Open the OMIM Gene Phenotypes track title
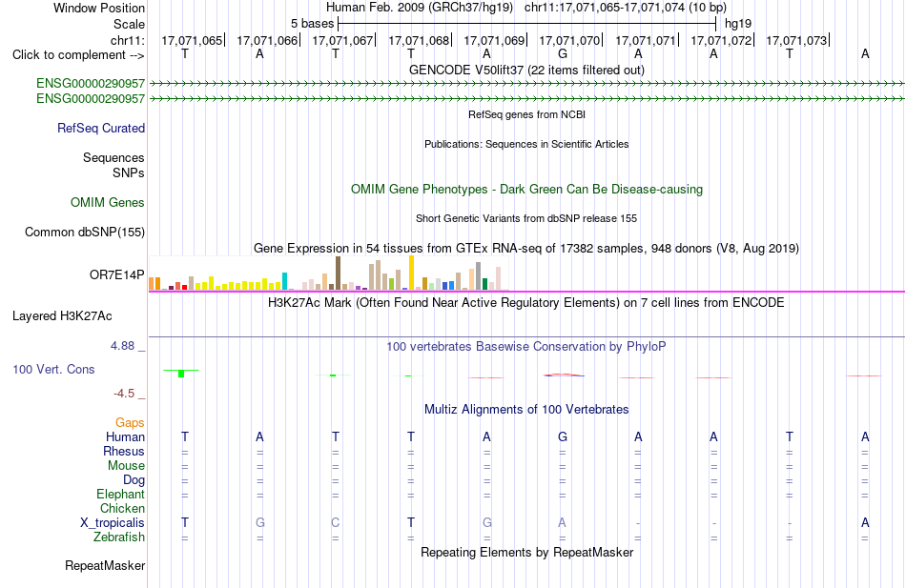906x588 pixels. click(526, 190)
